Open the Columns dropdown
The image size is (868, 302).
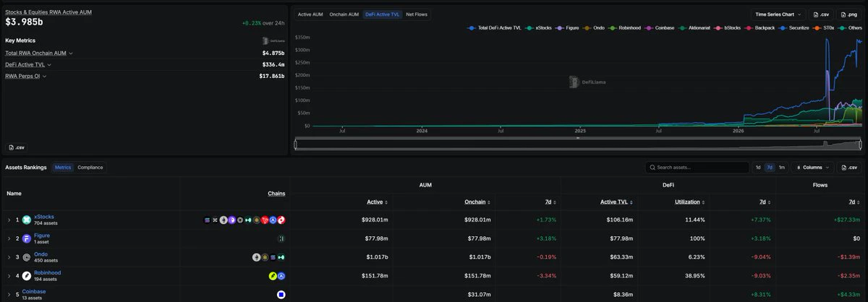[812, 167]
